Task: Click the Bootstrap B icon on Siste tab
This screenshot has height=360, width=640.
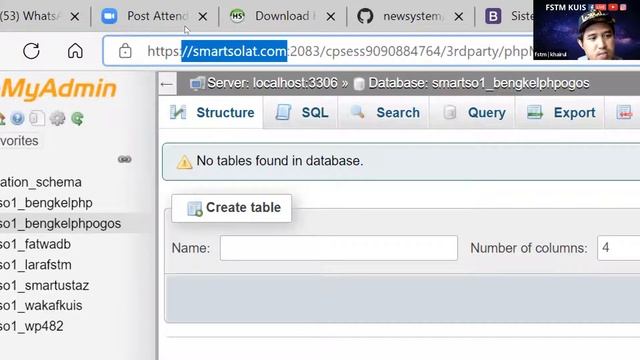Action: 493,16
